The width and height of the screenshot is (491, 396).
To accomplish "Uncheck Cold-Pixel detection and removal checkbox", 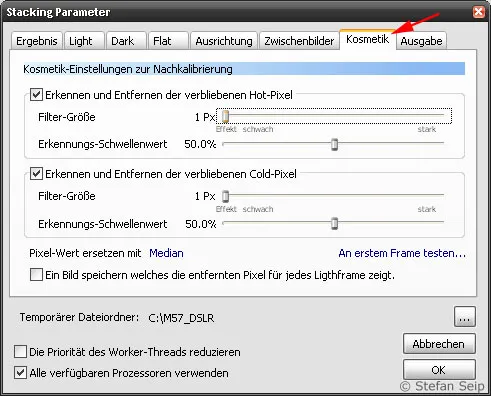I will click(x=36, y=174).
